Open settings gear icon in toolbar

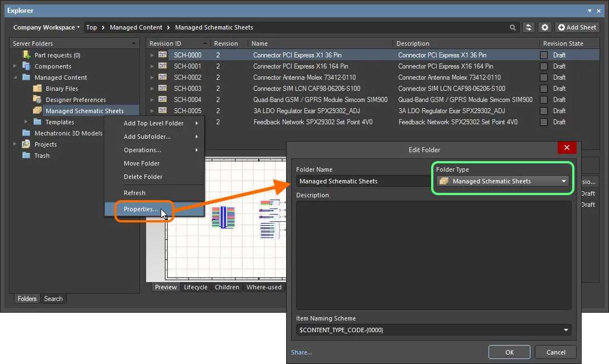pyautogui.click(x=545, y=27)
